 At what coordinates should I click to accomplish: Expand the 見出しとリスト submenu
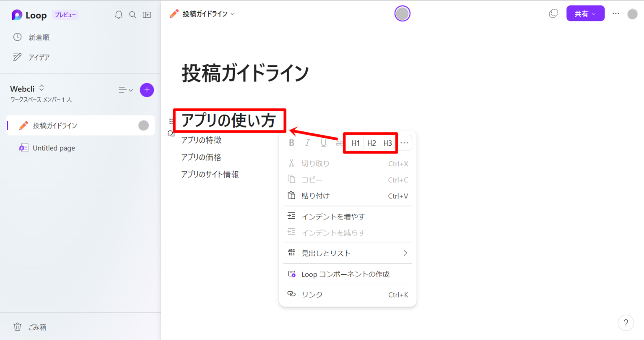tap(348, 253)
